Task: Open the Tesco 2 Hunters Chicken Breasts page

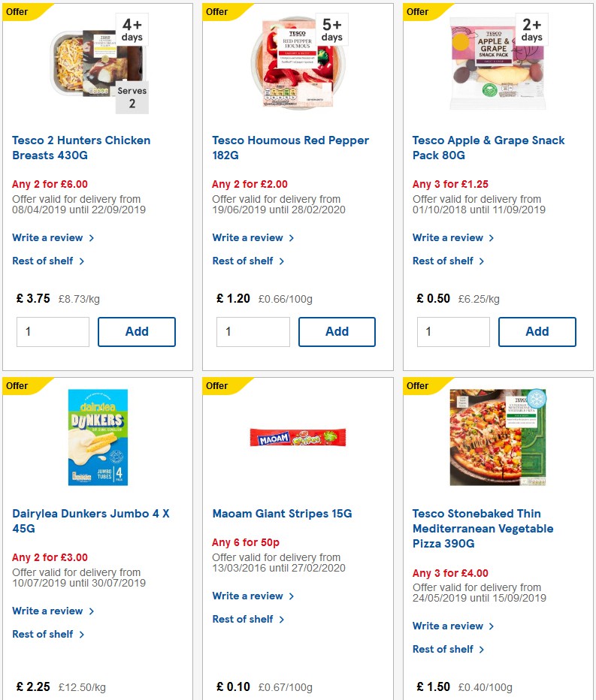Action: pos(80,147)
